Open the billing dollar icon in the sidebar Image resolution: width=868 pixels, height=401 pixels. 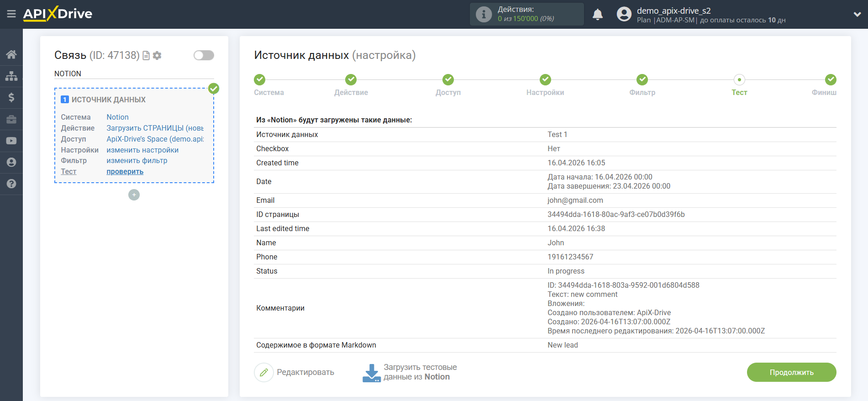[x=11, y=97]
